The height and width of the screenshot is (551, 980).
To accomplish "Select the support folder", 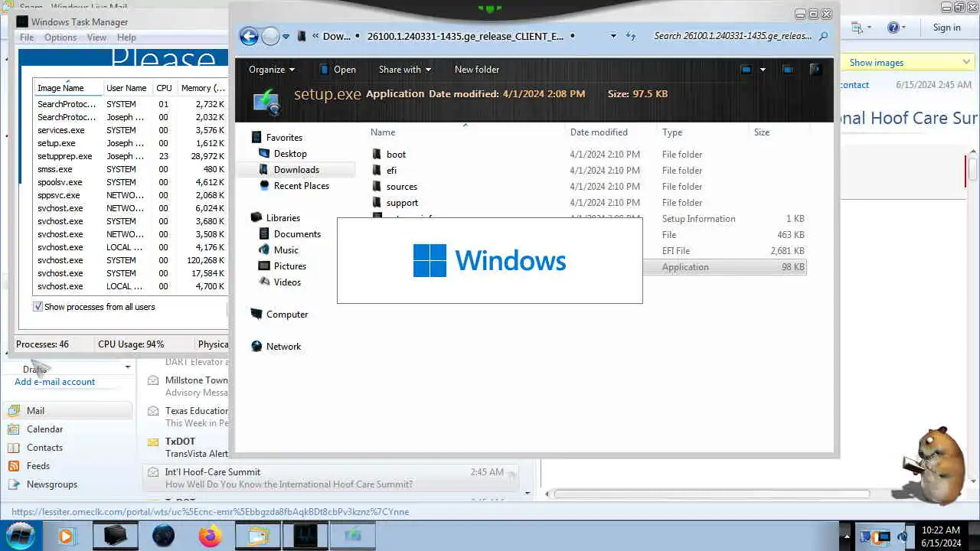I will [402, 203].
